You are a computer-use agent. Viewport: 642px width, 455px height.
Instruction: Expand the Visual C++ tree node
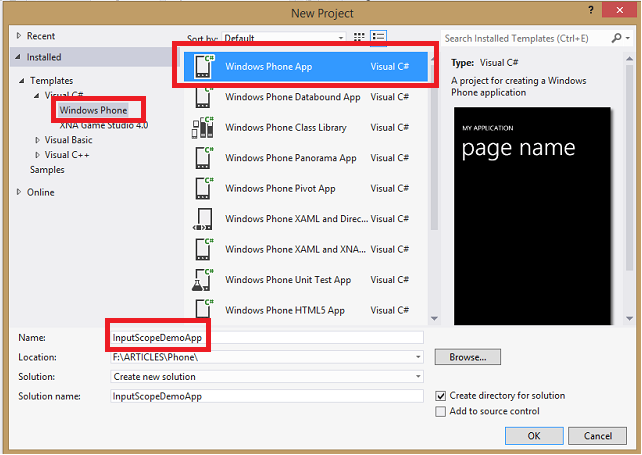tap(37, 155)
